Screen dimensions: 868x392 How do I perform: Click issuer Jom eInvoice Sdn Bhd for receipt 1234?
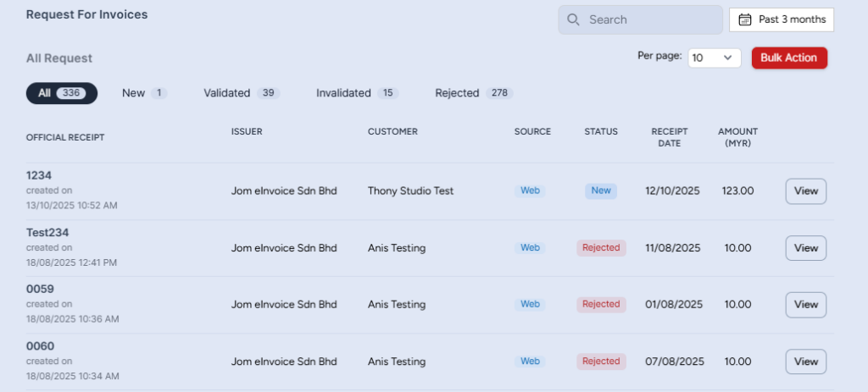coord(284,190)
